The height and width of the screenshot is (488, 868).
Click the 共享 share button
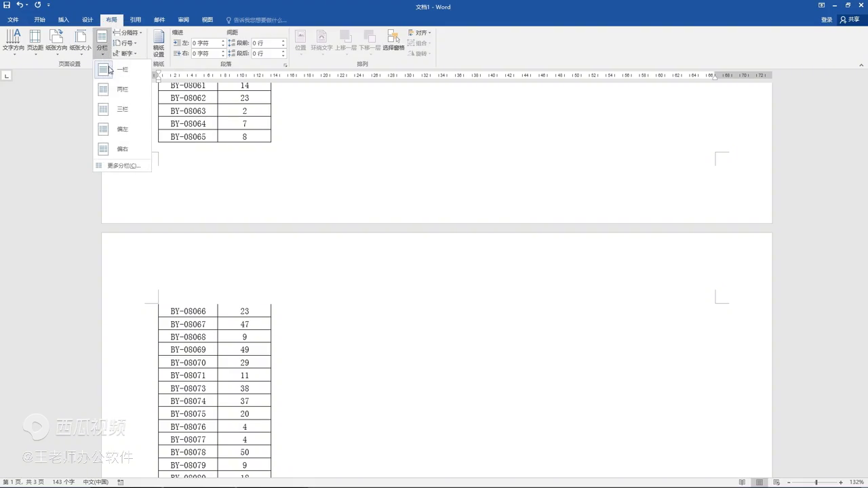(850, 20)
